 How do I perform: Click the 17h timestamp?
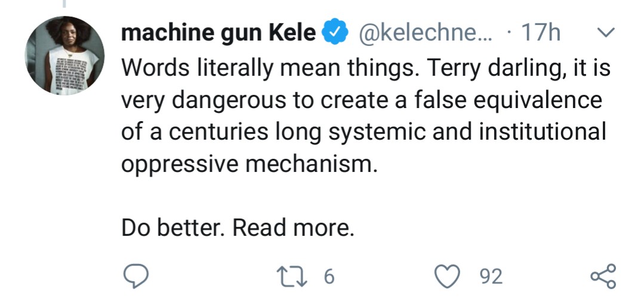click(540, 33)
